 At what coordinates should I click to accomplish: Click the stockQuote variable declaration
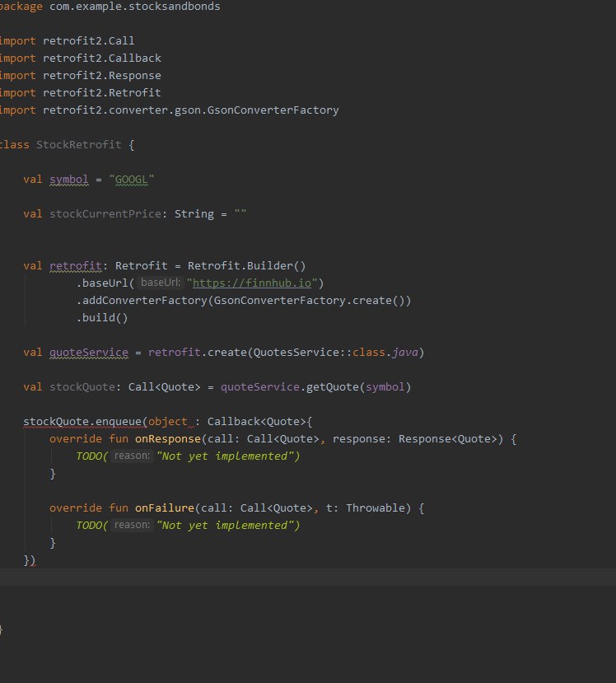tap(82, 387)
